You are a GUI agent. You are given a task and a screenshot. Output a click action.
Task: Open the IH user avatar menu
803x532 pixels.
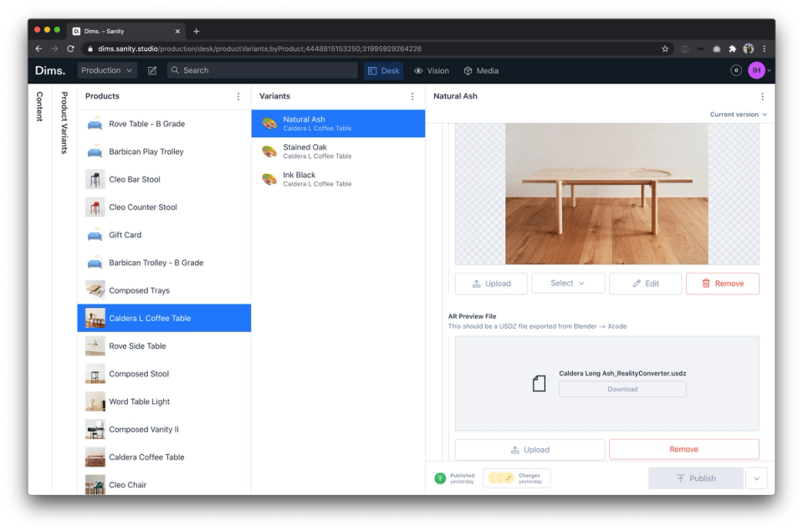756,70
